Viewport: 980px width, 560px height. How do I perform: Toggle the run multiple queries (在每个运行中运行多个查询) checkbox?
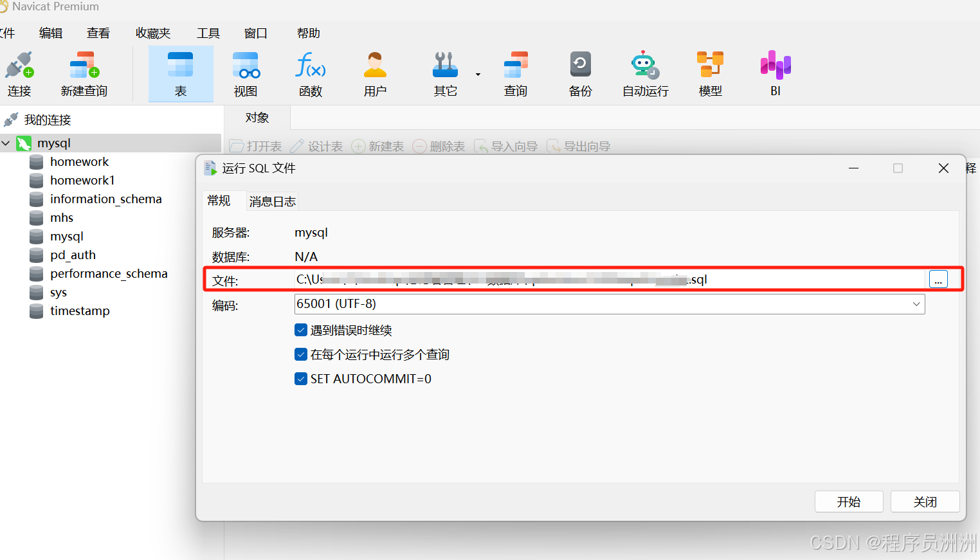301,354
